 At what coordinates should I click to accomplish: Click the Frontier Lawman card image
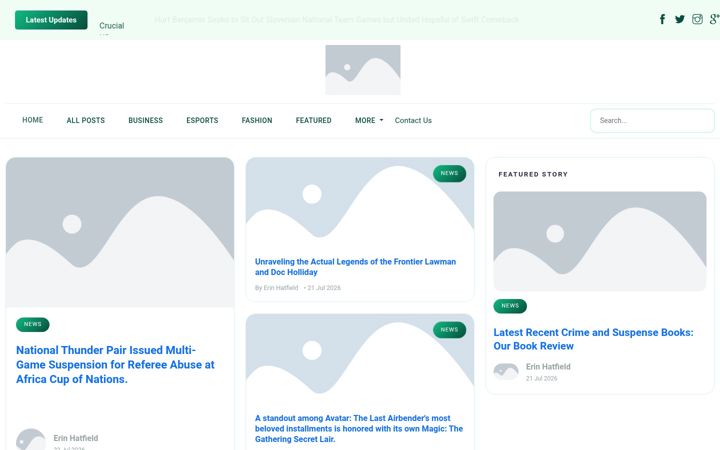click(360, 202)
